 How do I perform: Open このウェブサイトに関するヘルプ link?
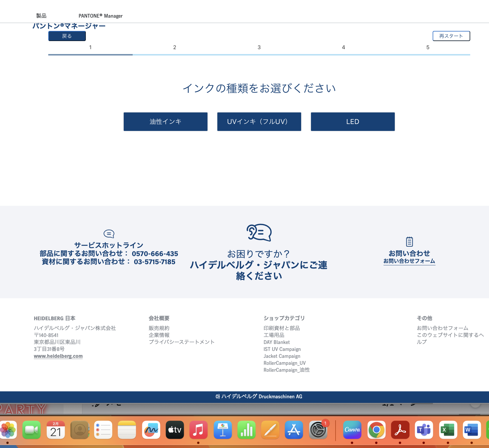pyautogui.click(x=450, y=338)
